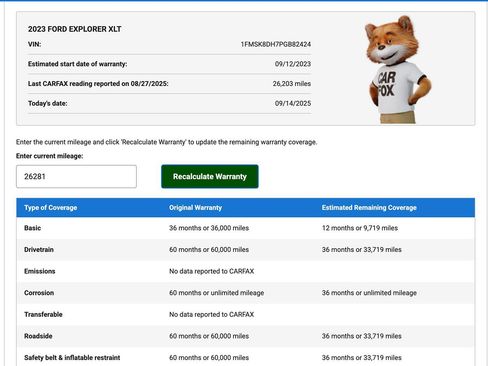
Task: Click Drivetrain original 60 months or 60,000 miles
Action: [x=209, y=250]
